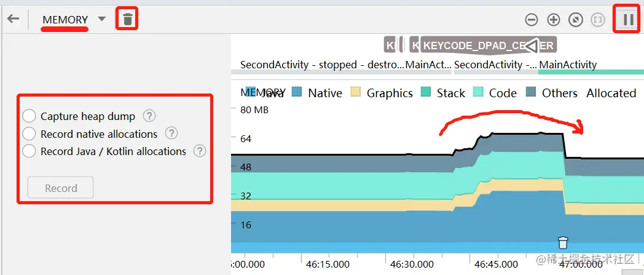Click the 46:30.000 timeline tick
Viewport: 644px width, 275px height.
pyautogui.click(x=412, y=264)
